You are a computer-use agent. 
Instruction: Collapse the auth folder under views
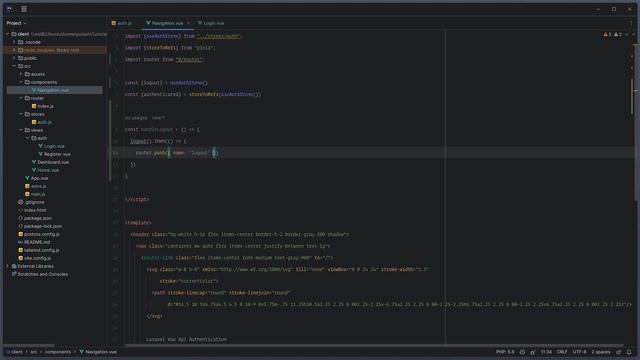click(x=27, y=138)
